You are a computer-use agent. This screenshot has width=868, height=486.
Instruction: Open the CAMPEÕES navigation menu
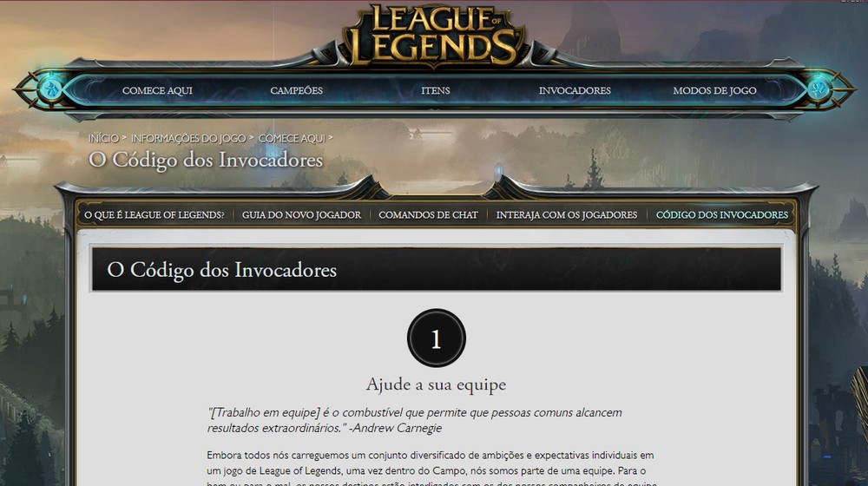(x=296, y=90)
